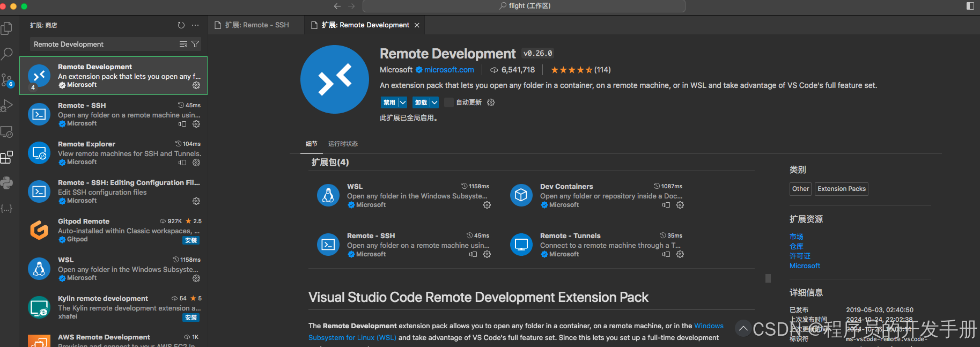This screenshot has width=980, height=347.
Task: Click remote indicator icon on Remote Explorer sidebar row
Action: (182, 163)
